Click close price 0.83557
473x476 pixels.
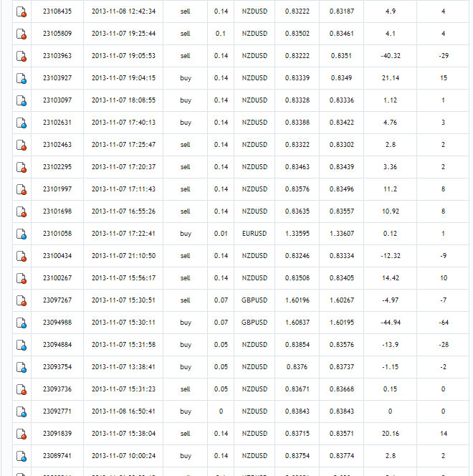click(342, 211)
